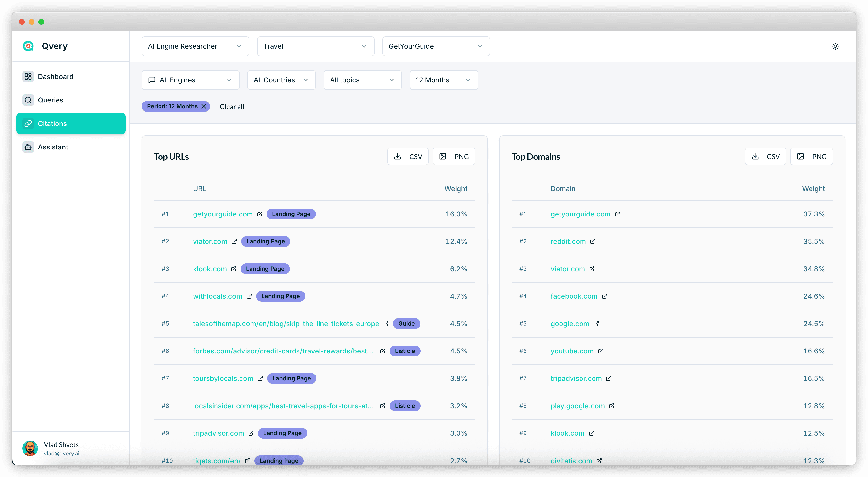Image resolution: width=868 pixels, height=477 pixels.
Task: Select Citations in the sidebar
Action: [x=71, y=123]
